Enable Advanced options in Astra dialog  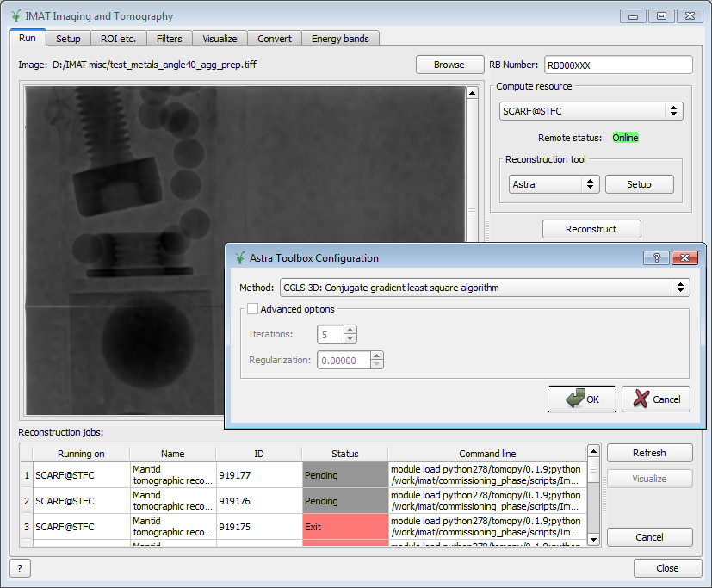point(253,307)
